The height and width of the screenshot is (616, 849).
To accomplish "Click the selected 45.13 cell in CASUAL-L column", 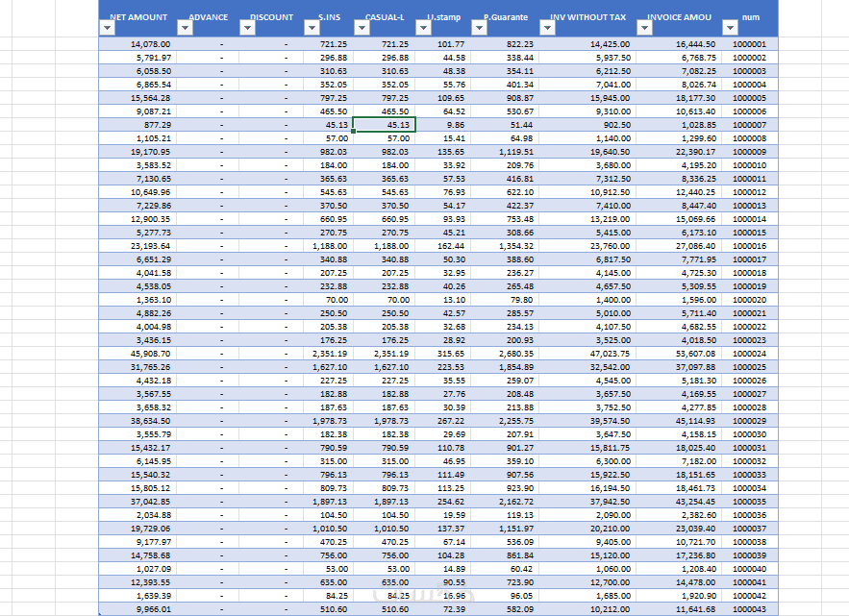I will tap(385, 125).
